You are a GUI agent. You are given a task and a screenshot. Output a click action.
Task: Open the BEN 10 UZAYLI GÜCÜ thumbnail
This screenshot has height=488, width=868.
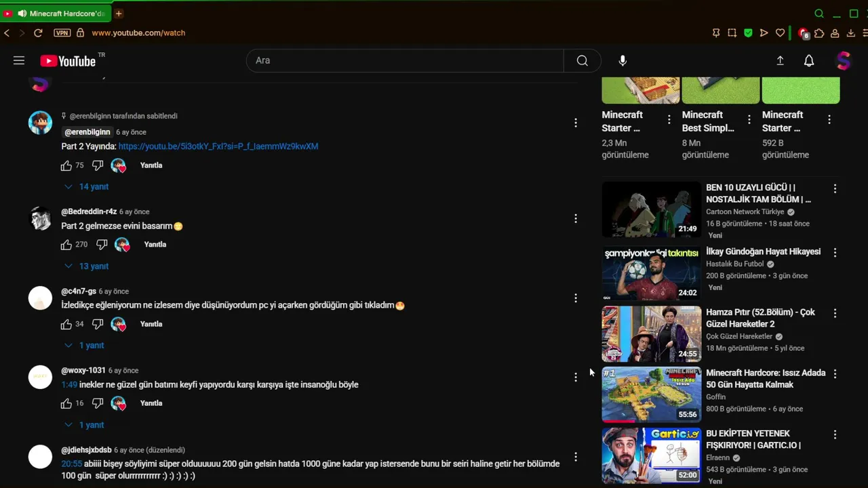click(x=652, y=209)
